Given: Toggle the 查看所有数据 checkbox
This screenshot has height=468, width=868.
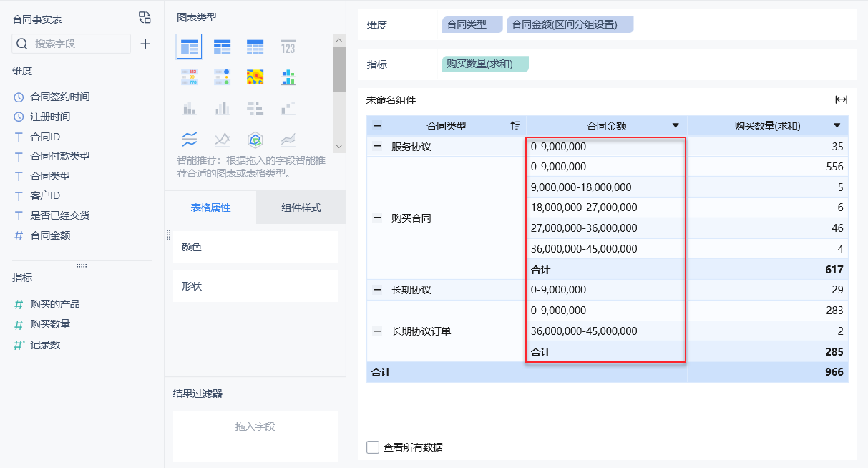Looking at the screenshot, I should click(x=373, y=447).
